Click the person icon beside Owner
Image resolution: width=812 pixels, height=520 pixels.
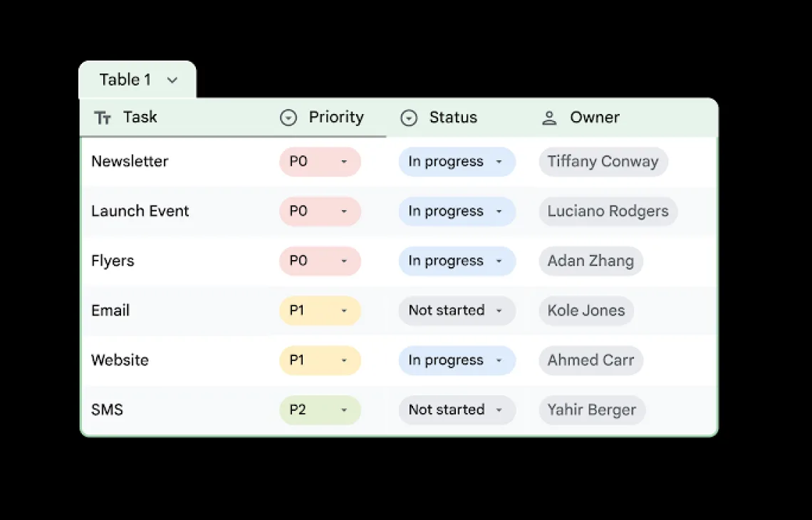(549, 118)
